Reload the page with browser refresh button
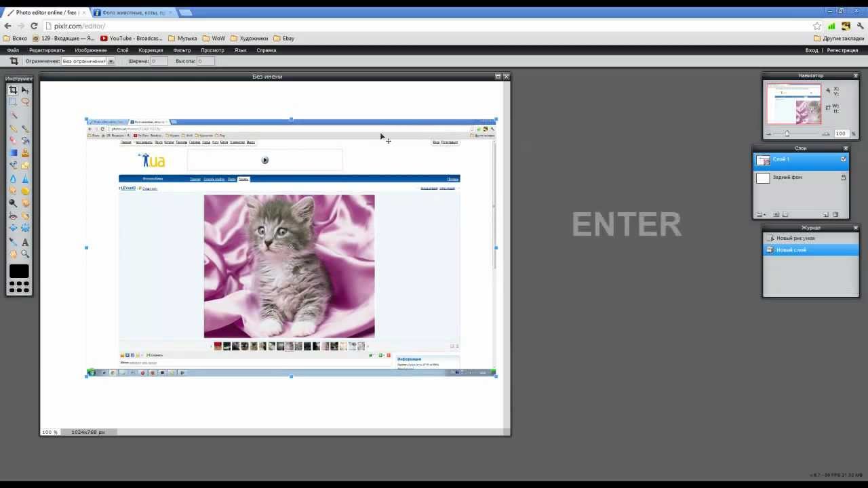The image size is (868, 488). [x=34, y=26]
